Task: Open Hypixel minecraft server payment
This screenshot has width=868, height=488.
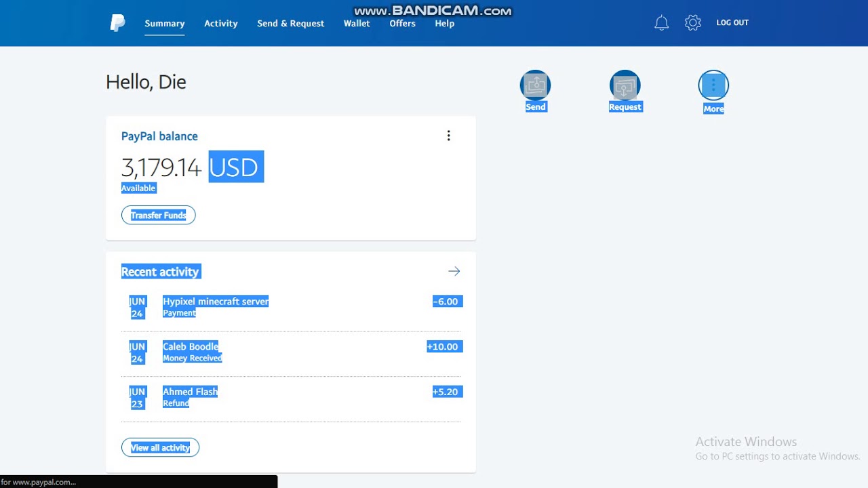Action: pyautogui.click(x=291, y=308)
